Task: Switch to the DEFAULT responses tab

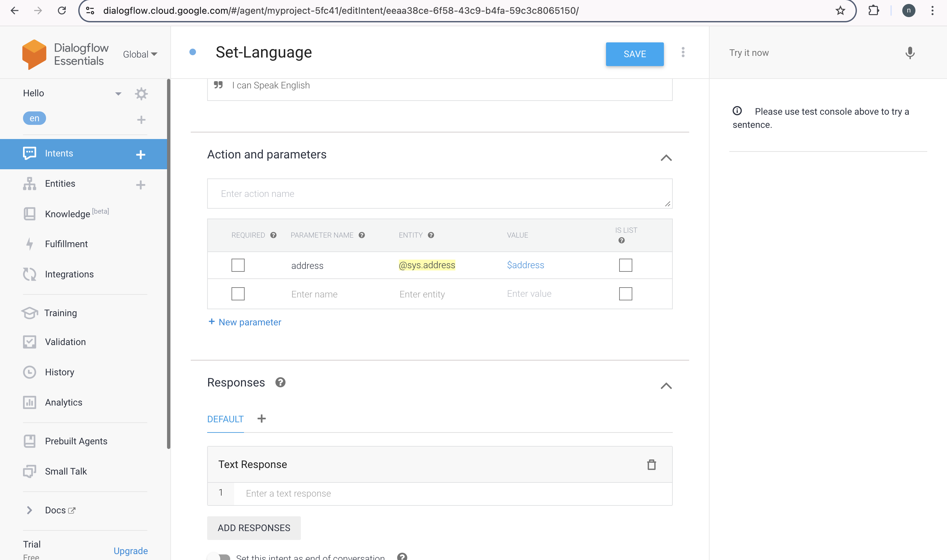Action: click(225, 419)
